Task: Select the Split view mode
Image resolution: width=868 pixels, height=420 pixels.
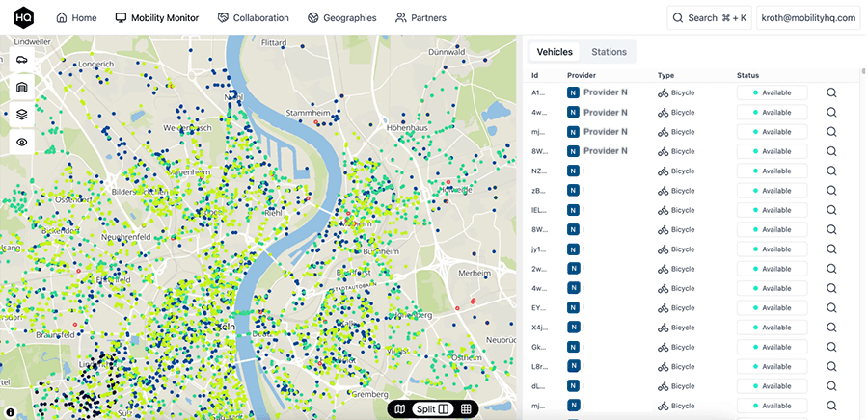Action: [433, 409]
